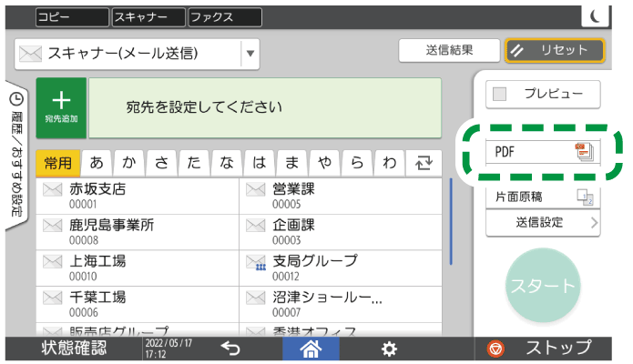The height and width of the screenshot is (364, 633).
Task: Select the 常用 tab
Action: (x=58, y=163)
